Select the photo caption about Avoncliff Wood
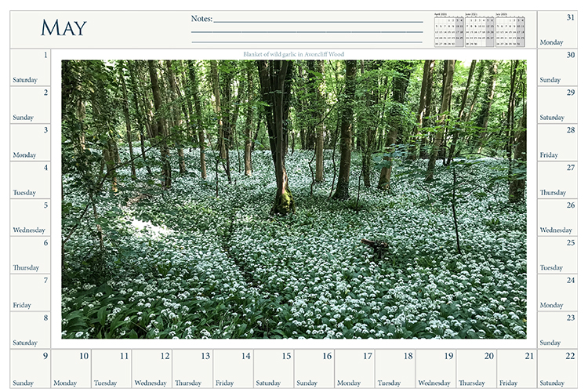Screen dimensions: 588x392 [294, 54]
